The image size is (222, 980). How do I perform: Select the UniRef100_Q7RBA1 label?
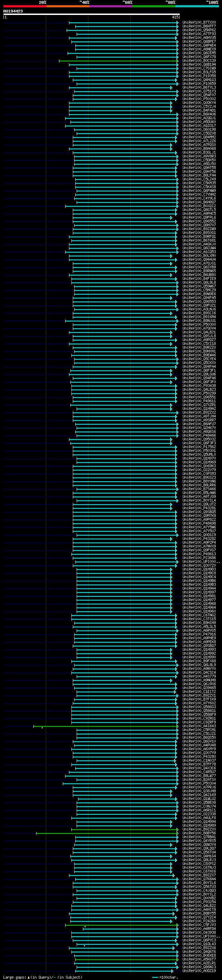pos(199,837)
